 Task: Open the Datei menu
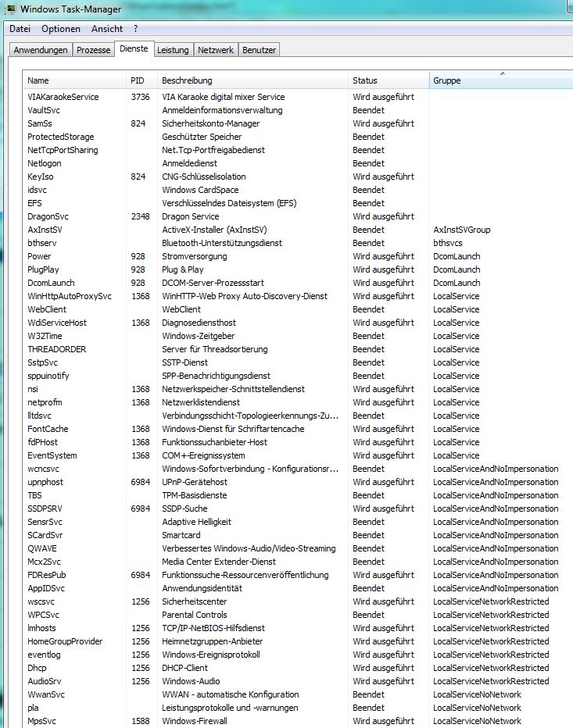click(20, 29)
